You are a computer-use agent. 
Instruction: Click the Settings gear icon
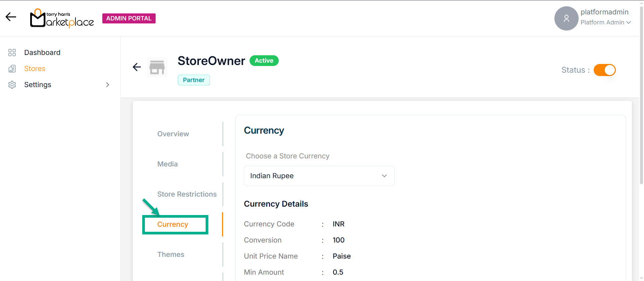pyautogui.click(x=12, y=85)
